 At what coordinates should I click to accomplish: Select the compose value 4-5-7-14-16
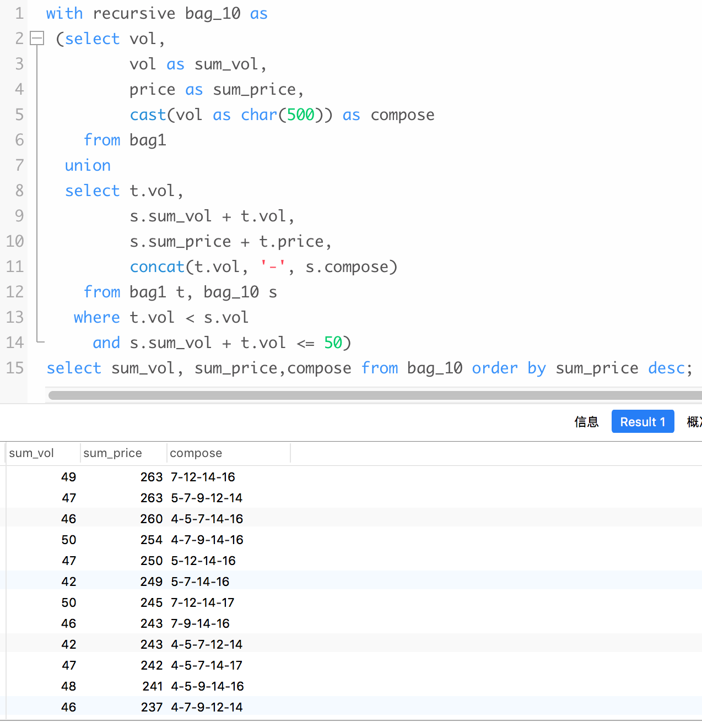click(207, 519)
